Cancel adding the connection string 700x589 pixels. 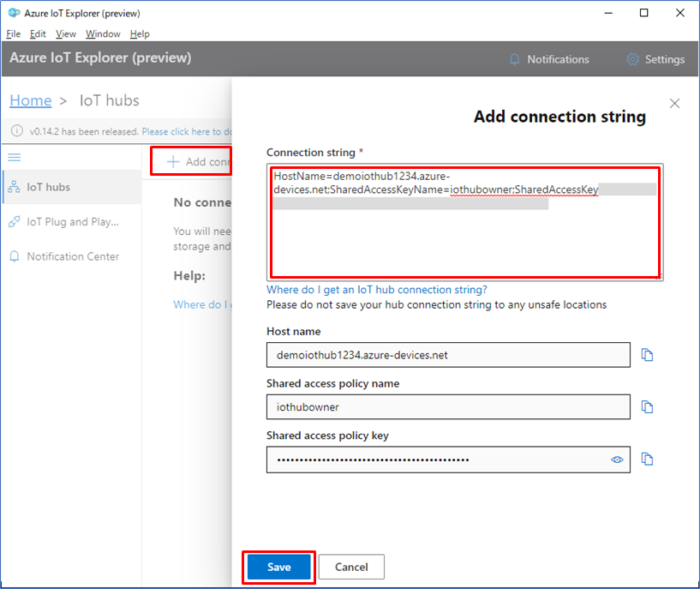tap(352, 567)
